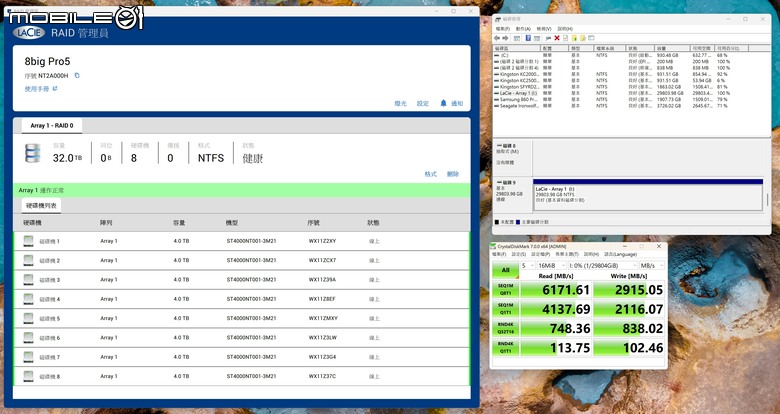Open 設定(S) menu in CrystalDiskMark
Image resolution: width=780 pixels, height=414 pixels.
point(519,254)
